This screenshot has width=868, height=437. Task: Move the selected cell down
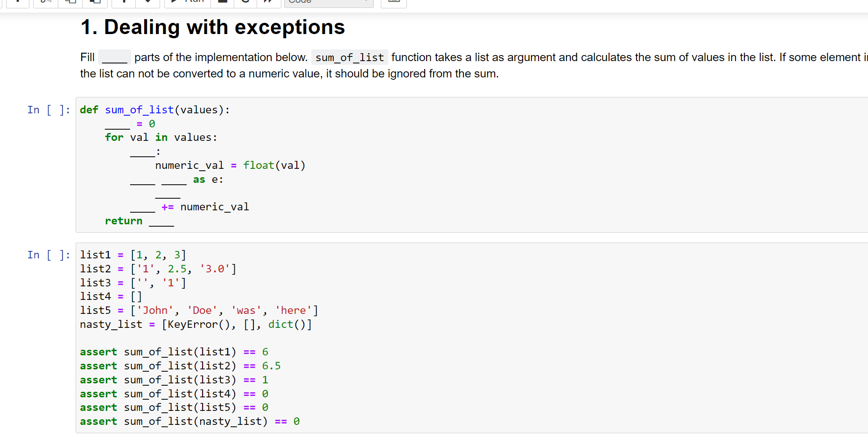point(147,2)
